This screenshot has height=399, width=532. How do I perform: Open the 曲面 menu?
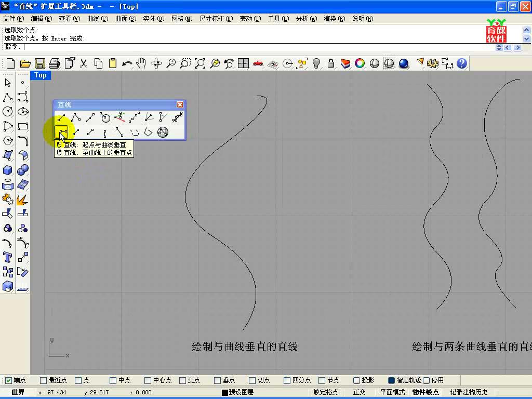tap(126, 19)
